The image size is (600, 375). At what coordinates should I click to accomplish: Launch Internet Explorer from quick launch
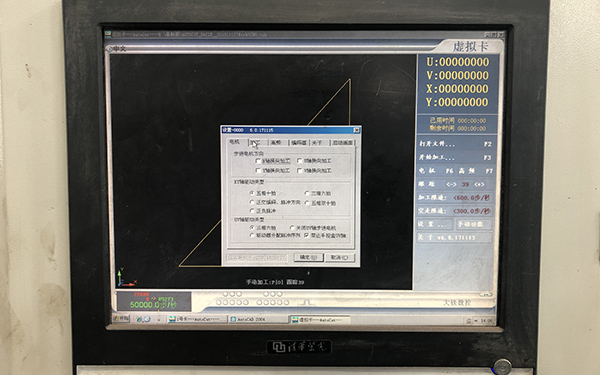pyautogui.click(x=140, y=319)
